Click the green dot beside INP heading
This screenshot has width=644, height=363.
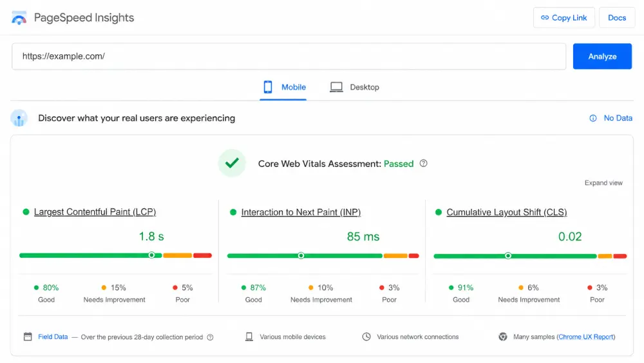coord(233,212)
